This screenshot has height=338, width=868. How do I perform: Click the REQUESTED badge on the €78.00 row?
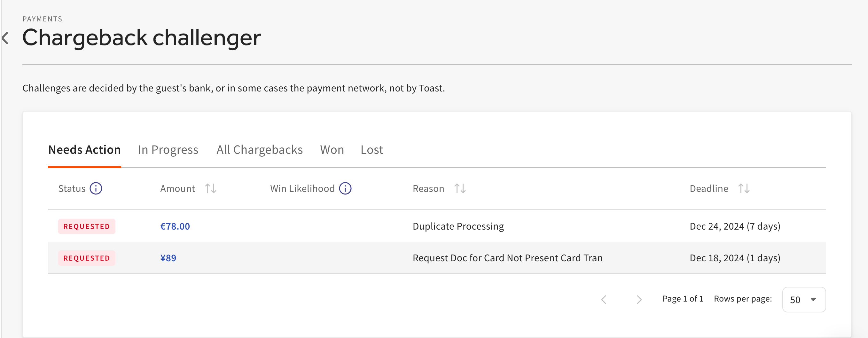click(87, 226)
